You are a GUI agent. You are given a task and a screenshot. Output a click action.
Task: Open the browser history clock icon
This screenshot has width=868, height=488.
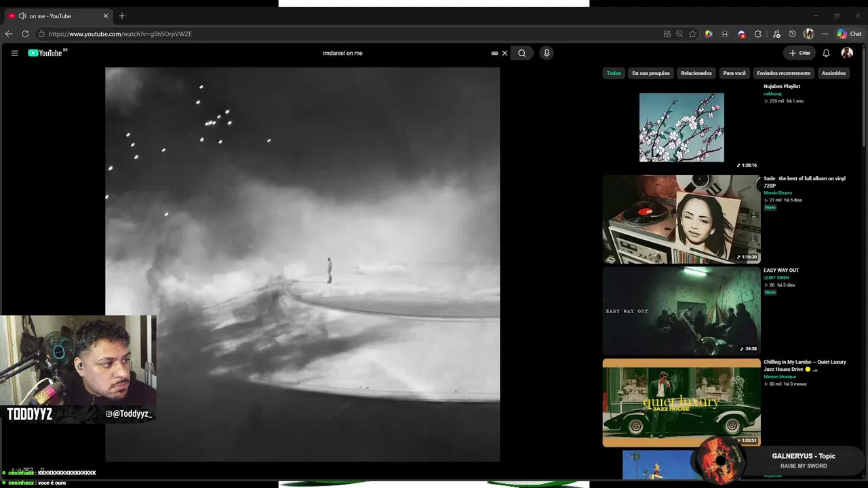pos(792,34)
